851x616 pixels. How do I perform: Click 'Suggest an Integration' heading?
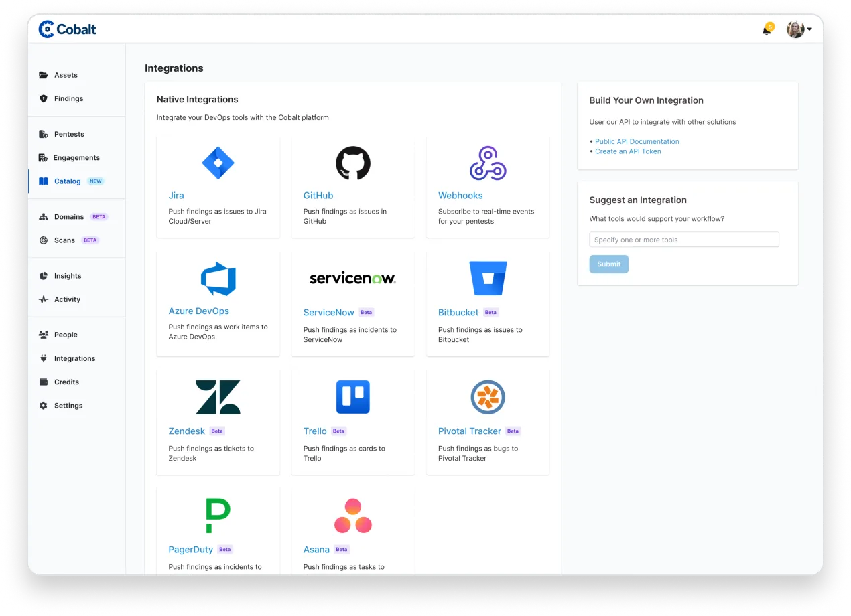[638, 200]
